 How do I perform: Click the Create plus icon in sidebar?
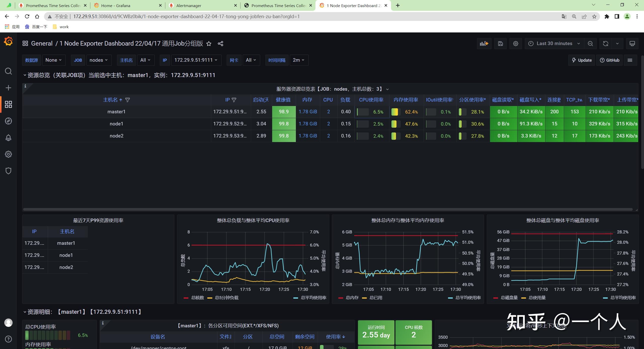tap(8, 88)
